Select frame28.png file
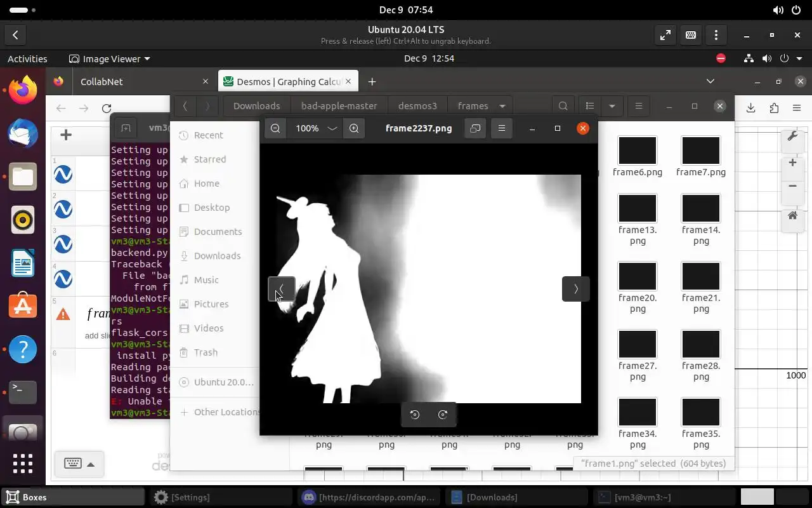Image resolution: width=812 pixels, height=508 pixels. [700, 355]
